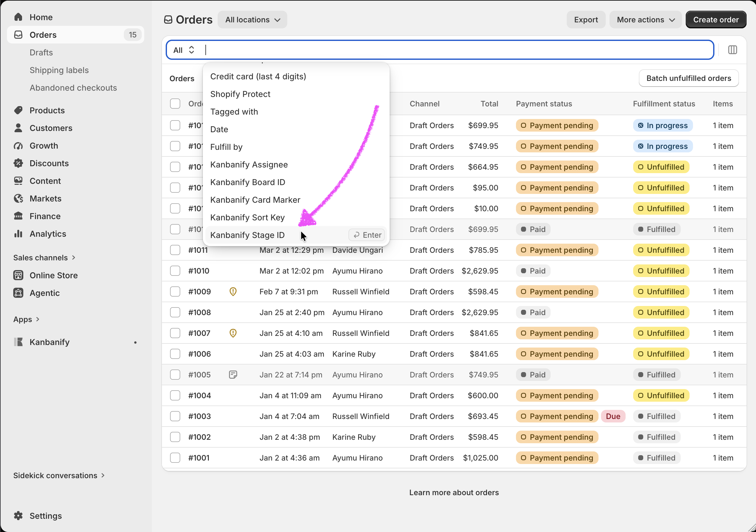Click the Markets globe icon
Viewport: 756px width, 532px height.
[x=19, y=199]
